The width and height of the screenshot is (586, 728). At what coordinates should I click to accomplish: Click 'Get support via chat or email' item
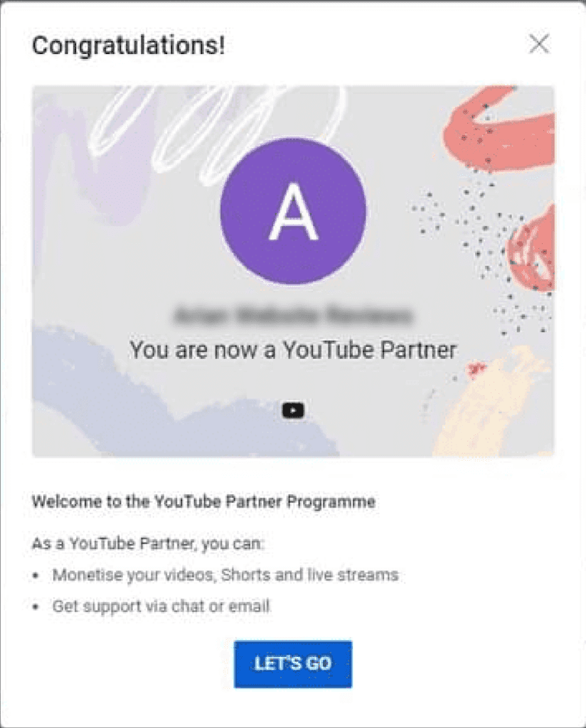coord(161,606)
